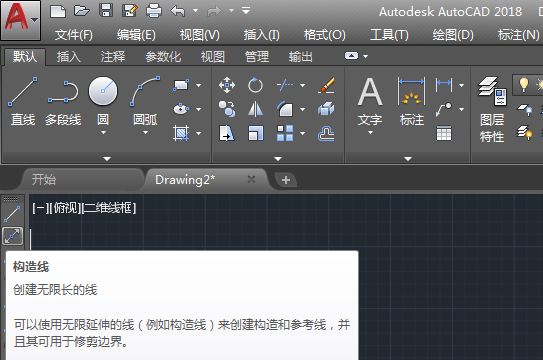Screen dimensions: 543x360
Task: Select the 文字 text tool
Action: click(370, 101)
